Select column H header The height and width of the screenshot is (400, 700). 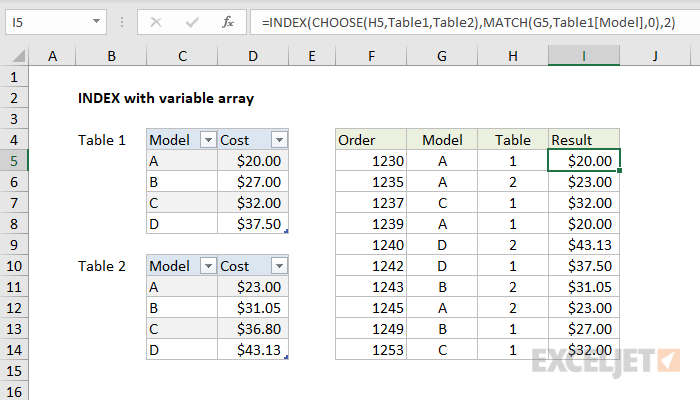coord(513,56)
